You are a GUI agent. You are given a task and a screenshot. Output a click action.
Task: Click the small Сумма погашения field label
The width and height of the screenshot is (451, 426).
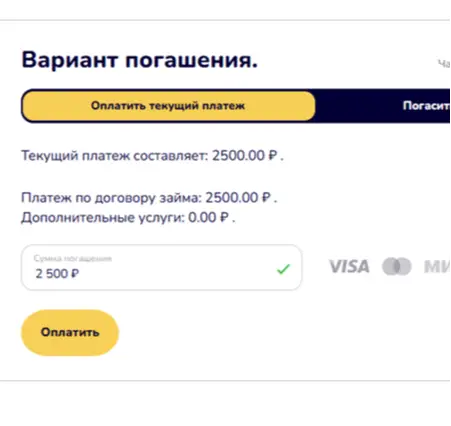(x=73, y=259)
